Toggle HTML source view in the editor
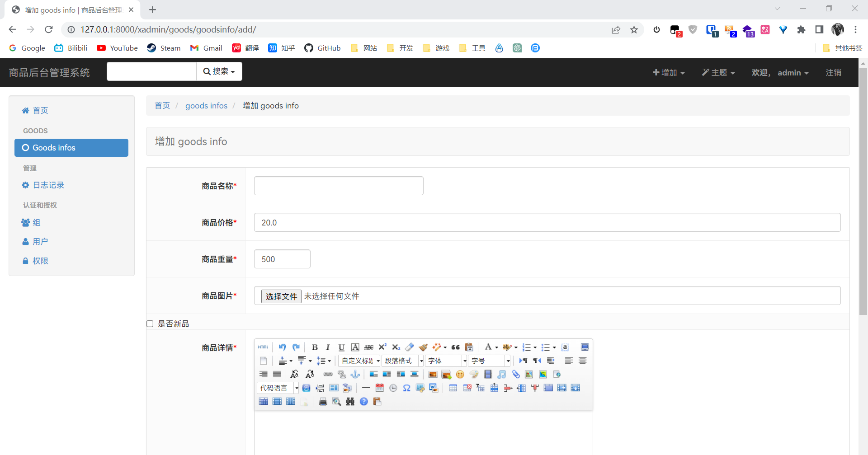868x455 pixels. point(263,347)
